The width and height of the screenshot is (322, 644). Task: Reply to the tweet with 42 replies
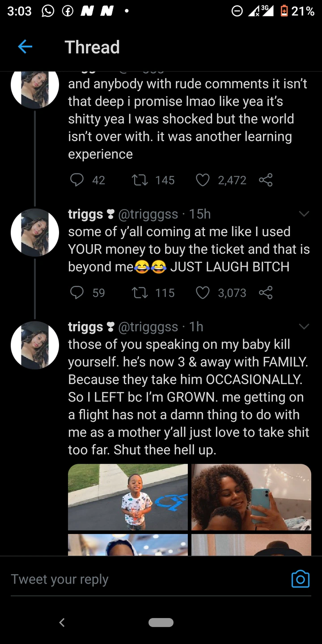click(76, 180)
